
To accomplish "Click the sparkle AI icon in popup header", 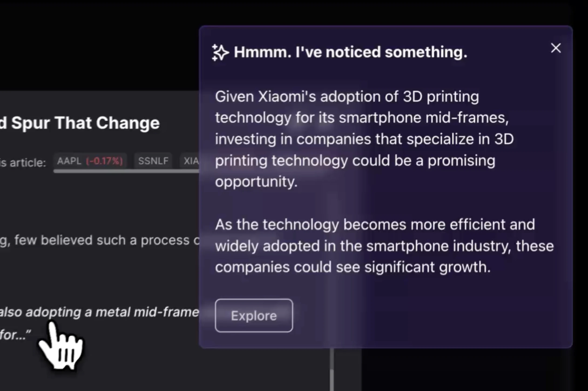I will click(220, 52).
